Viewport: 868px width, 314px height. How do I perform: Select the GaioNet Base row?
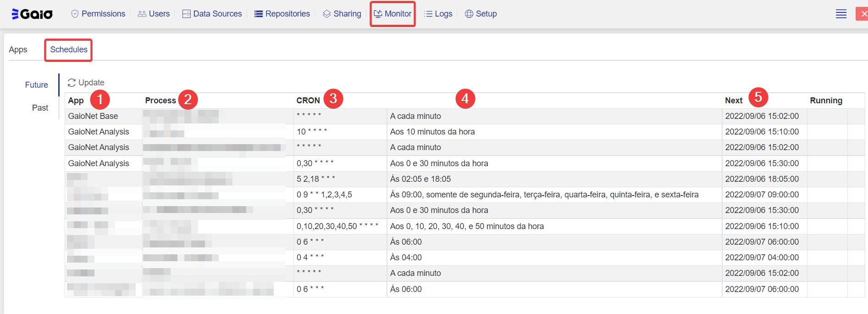pos(464,116)
